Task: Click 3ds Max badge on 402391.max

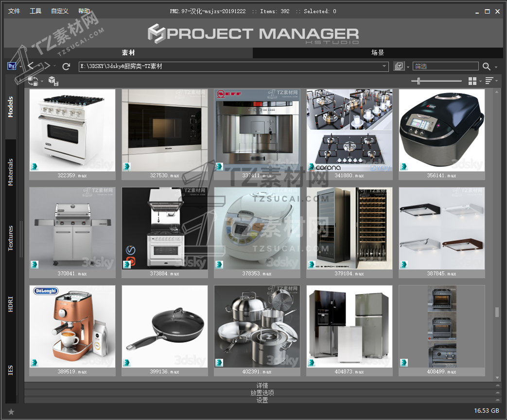Action: (x=219, y=363)
